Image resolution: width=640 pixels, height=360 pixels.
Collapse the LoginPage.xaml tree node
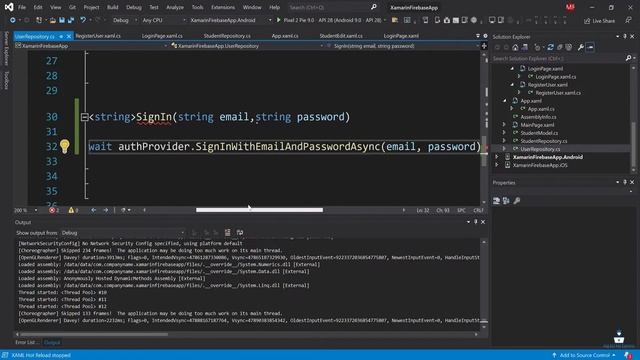(512, 69)
